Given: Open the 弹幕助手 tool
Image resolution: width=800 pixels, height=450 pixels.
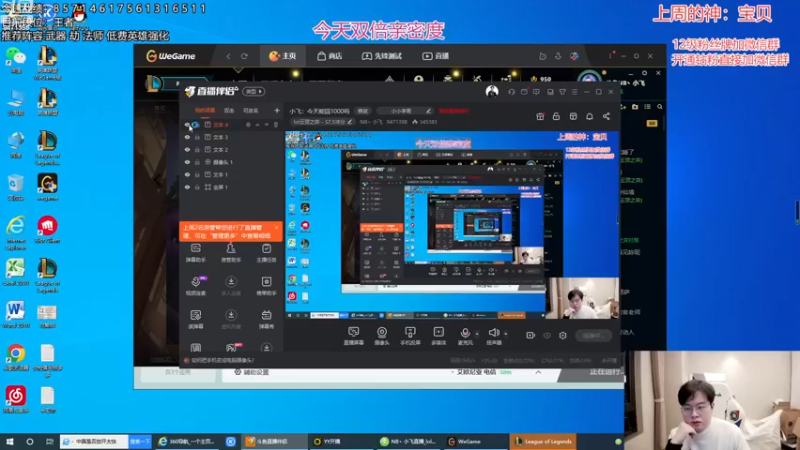Looking at the screenshot, I should click(195, 253).
